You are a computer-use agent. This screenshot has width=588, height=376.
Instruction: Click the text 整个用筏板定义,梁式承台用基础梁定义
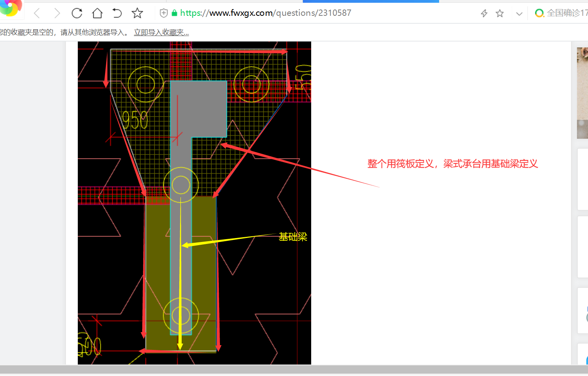pyautogui.click(x=453, y=164)
